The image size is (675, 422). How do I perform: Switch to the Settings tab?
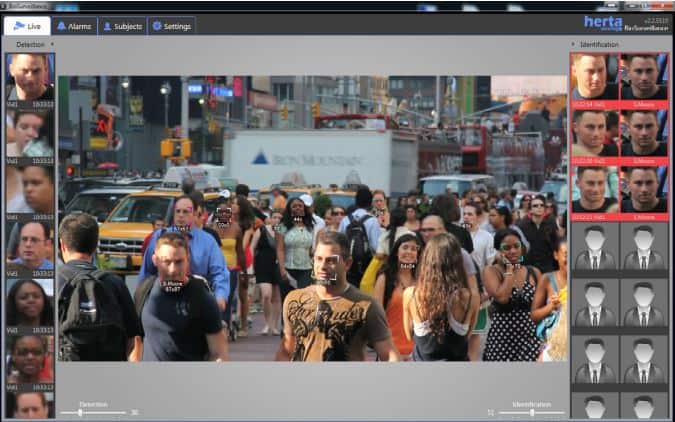click(172, 26)
